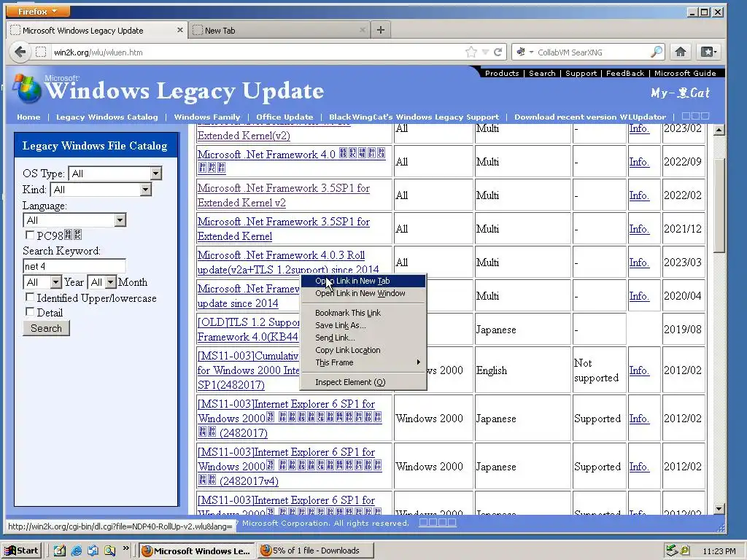Open a new tab with the plus button

coord(380,30)
